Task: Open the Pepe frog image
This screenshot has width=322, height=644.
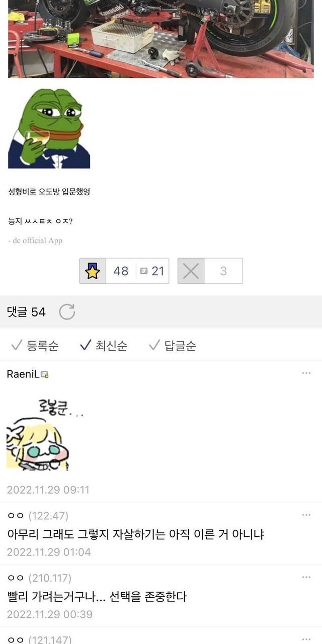Action: [49, 128]
